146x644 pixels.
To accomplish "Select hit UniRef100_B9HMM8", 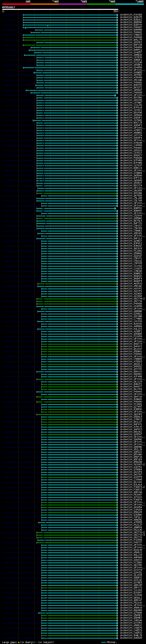I will coord(131,30).
